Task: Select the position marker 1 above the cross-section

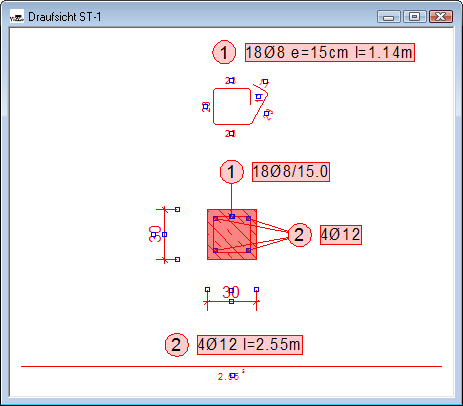Action: tap(232, 172)
